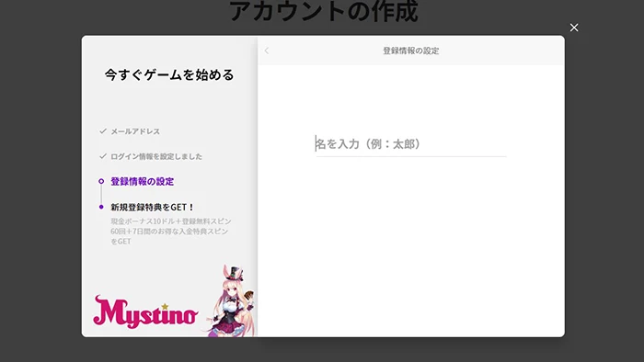Click the 今すぐゲームを始める heading
Viewport: 644px width, 362px height.
tap(169, 75)
